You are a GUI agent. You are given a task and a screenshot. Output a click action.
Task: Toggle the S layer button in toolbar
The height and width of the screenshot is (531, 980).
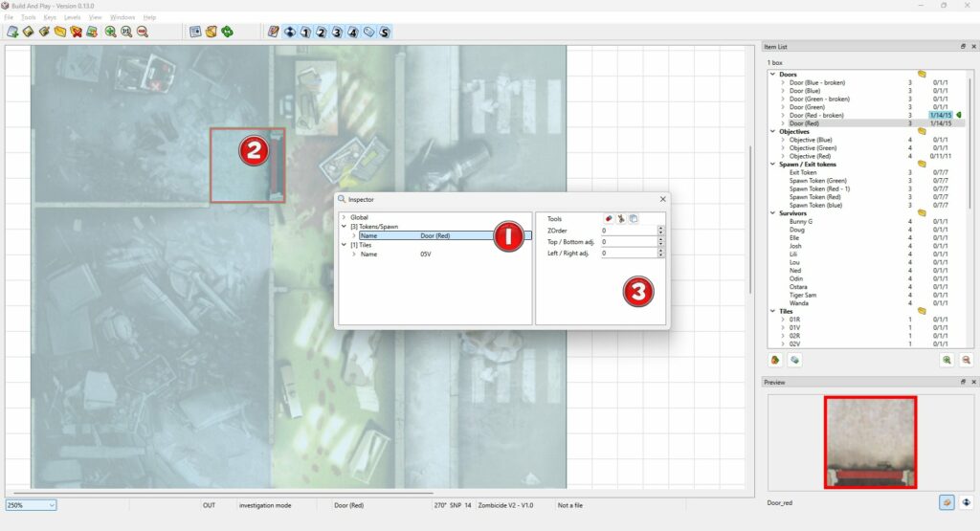point(385,32)
